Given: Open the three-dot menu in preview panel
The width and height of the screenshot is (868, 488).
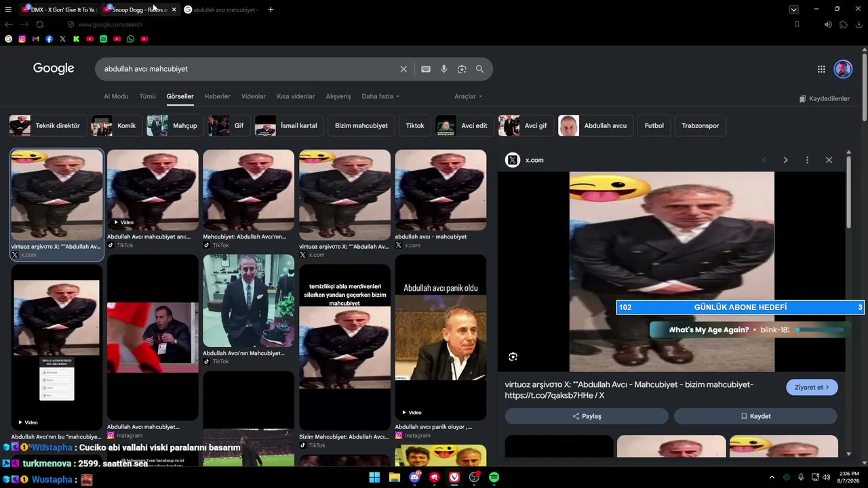Looking at the screenshot, I should click(x=807, y=160).
